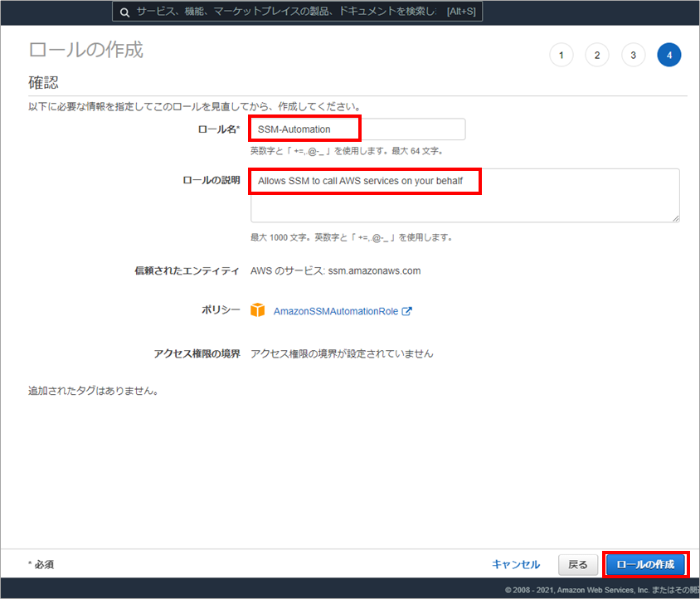
Task: Click the orange policy box icon
Action: [x=258, y=310]
